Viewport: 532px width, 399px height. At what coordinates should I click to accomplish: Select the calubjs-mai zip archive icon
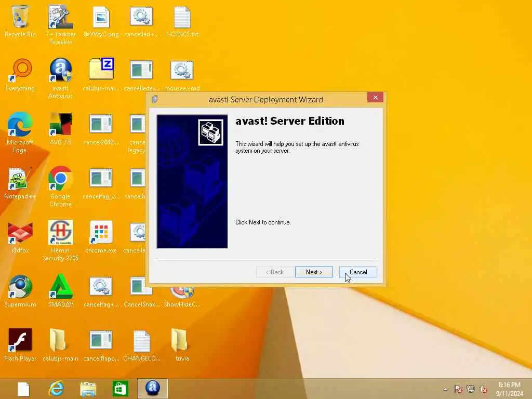[101, 75]
